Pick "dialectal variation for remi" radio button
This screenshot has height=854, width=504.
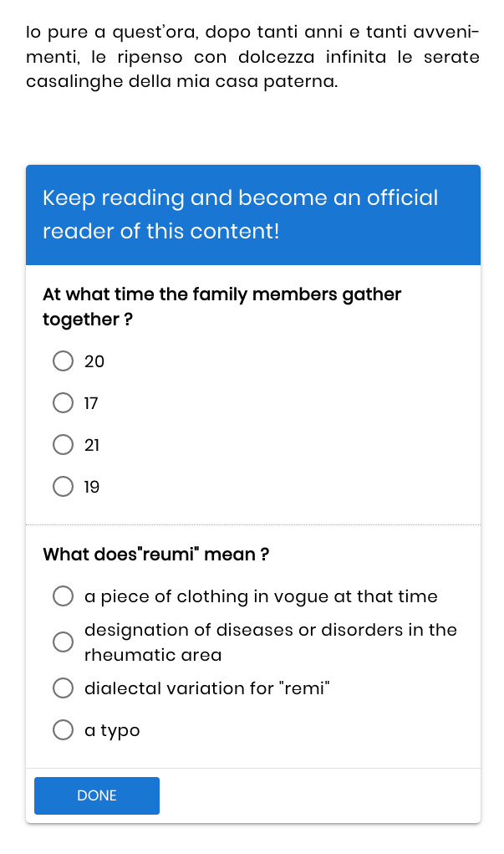[x=64, y=688]
